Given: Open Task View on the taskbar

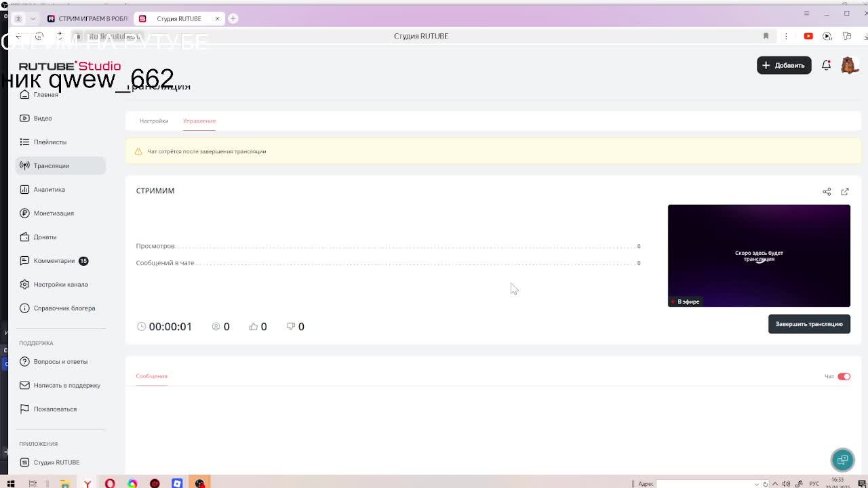Looking at the screenshot, I should (33, 483).
